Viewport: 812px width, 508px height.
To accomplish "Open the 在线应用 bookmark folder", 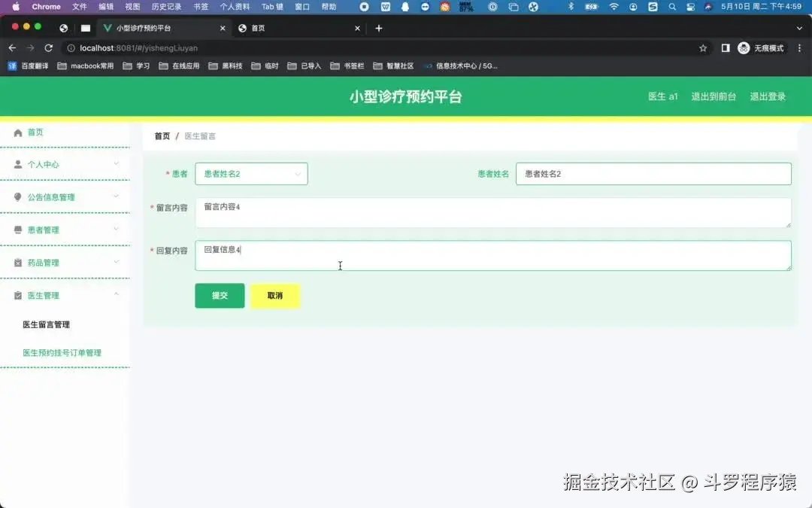I will pyautogui.click(x=179, y=65).
